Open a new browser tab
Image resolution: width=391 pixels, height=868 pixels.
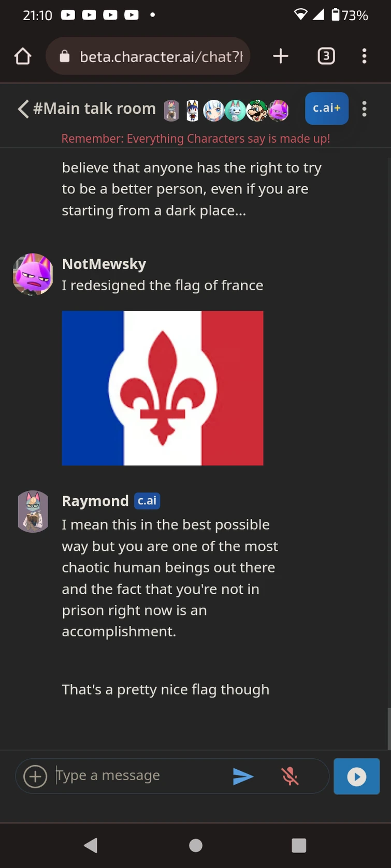coord(280,56)
